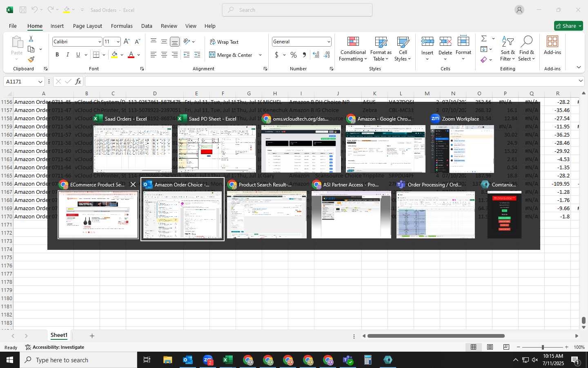This screenshot has width=588, height=368.
Task: Open the font size dropdown
Action: 118,42
